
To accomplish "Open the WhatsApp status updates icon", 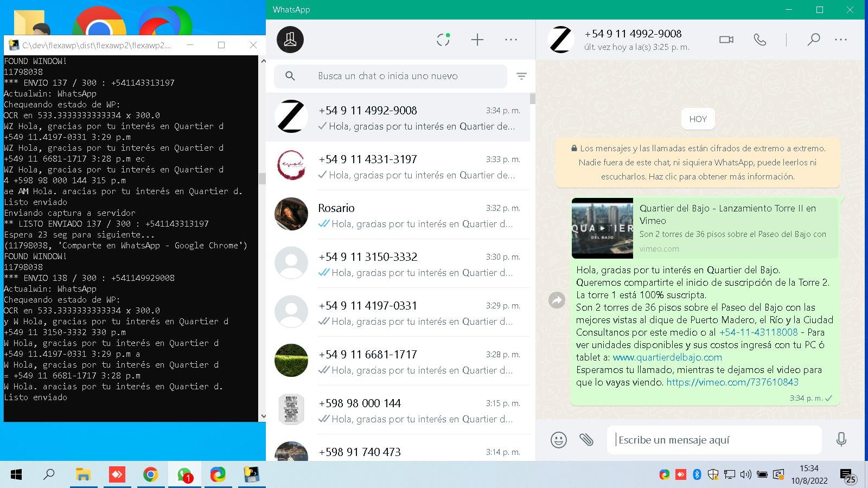I will point(443,40).
